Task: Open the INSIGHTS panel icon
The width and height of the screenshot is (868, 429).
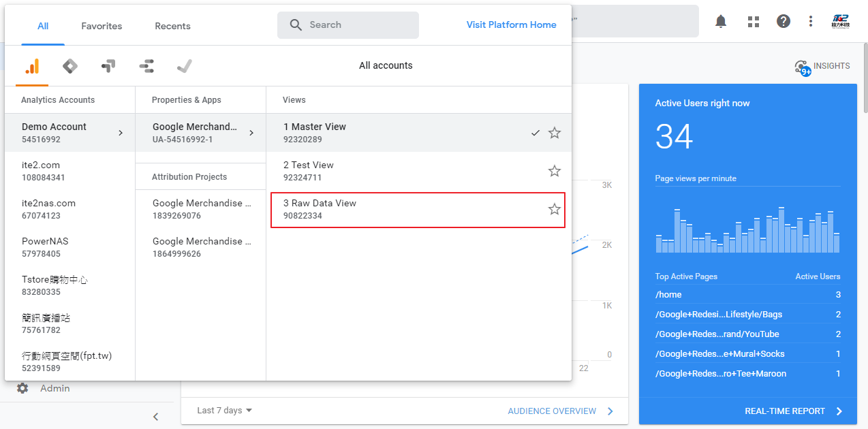Action: pos(803,66)
